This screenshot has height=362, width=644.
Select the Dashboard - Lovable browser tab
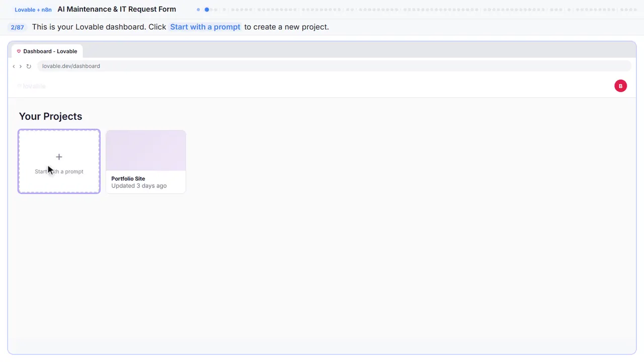47,51
